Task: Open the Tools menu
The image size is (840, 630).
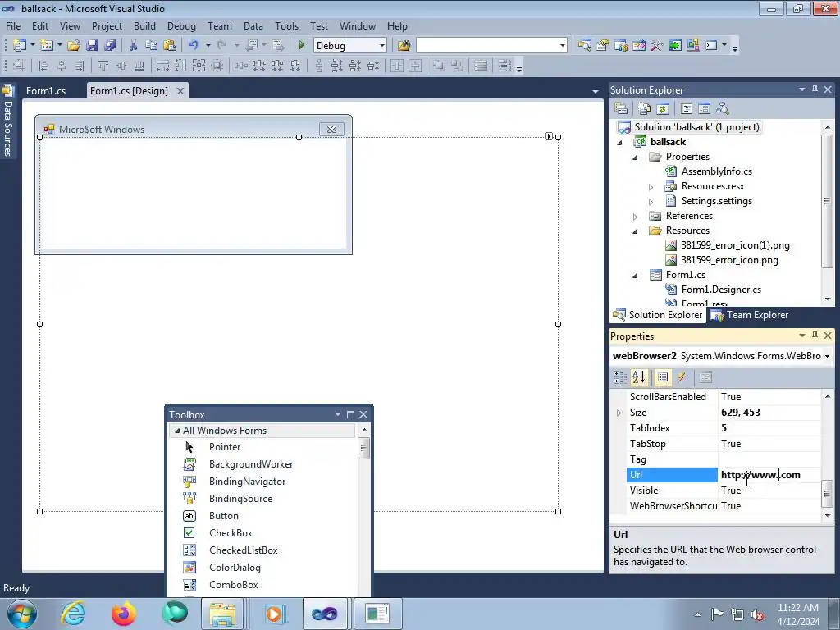Action: (286, 25)
